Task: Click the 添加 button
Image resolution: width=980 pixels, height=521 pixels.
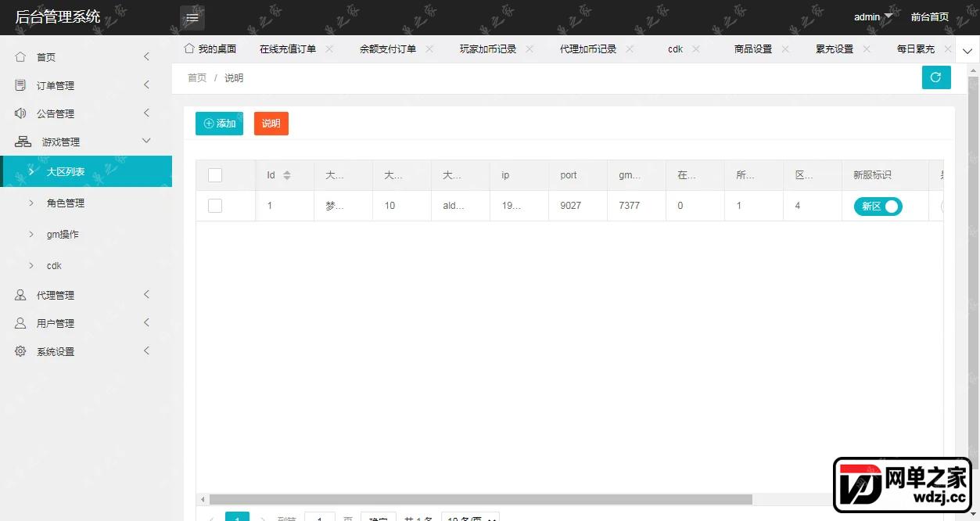Action: [x=219, y=124]
